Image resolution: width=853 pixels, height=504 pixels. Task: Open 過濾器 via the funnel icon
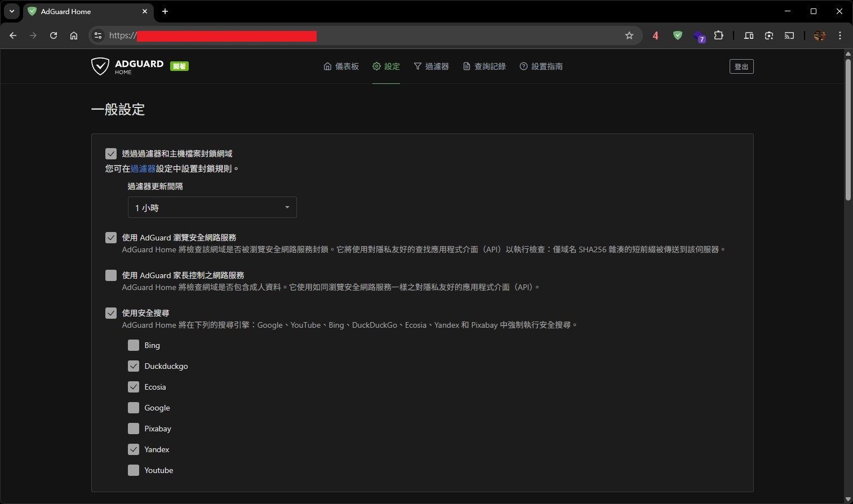point(432,66)
